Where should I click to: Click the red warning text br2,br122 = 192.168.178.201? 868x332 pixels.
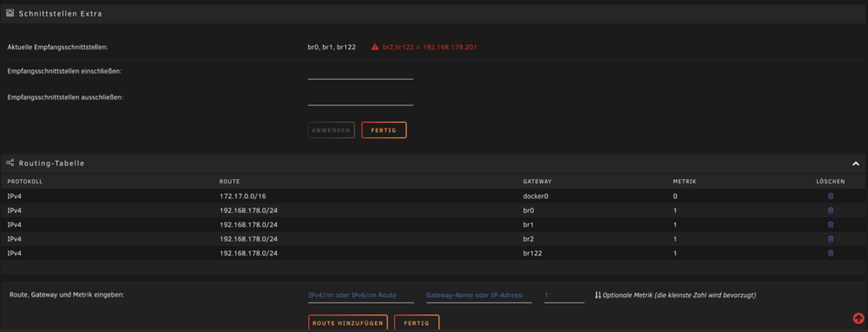(x=430, y=47)
